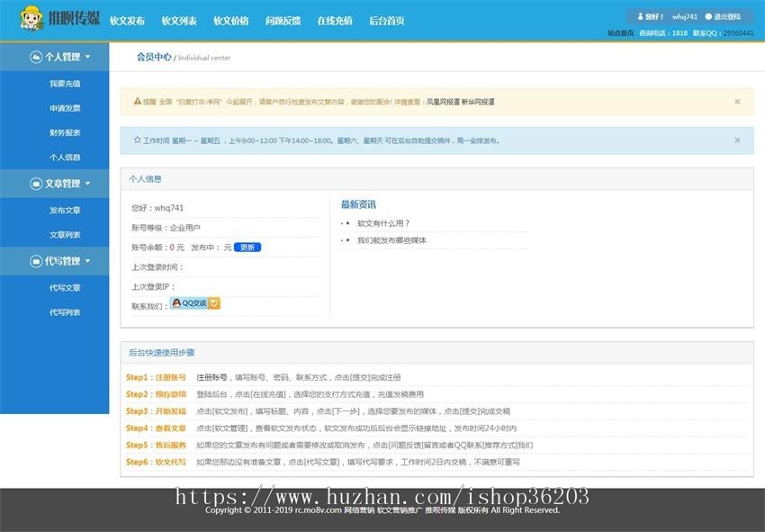Click the user icon beside whq741
765x532 pixels.
(640, 15)
